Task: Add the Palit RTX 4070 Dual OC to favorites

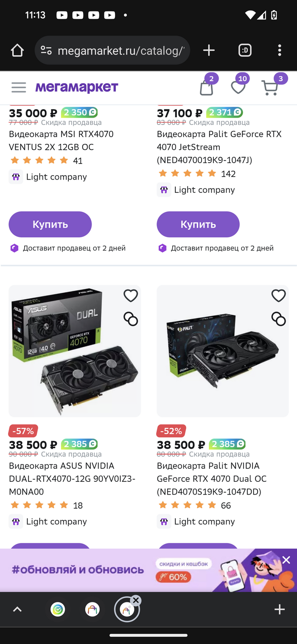Action: coord(278,295)
